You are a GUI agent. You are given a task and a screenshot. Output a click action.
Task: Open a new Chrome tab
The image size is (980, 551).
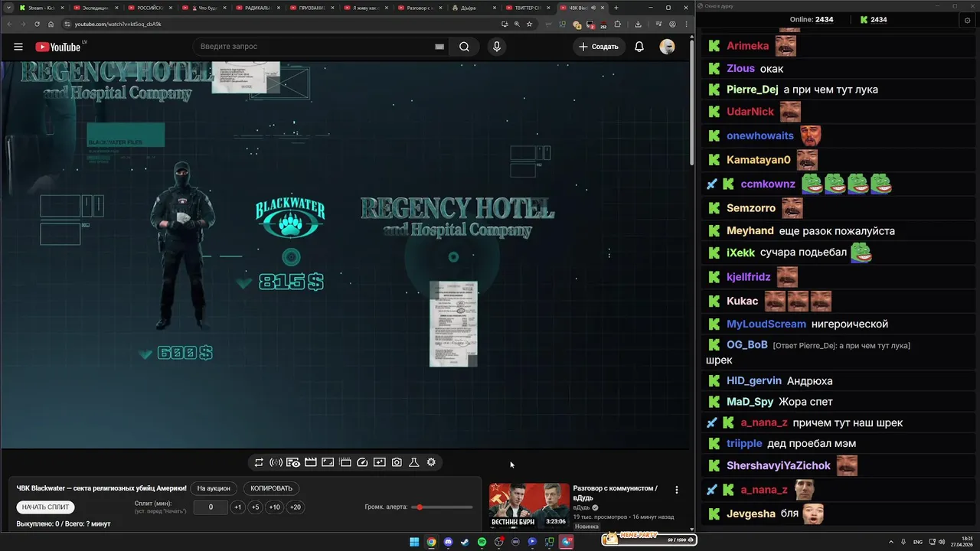tap(616, 8)
